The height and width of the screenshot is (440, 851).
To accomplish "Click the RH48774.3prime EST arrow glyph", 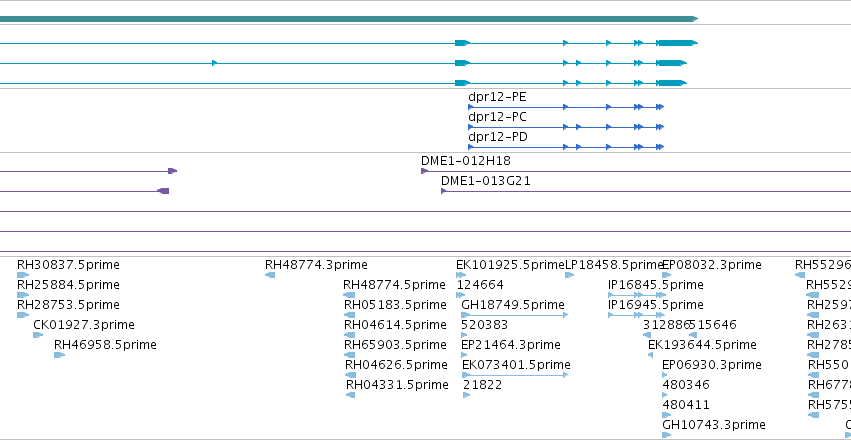I will [270, 275].
